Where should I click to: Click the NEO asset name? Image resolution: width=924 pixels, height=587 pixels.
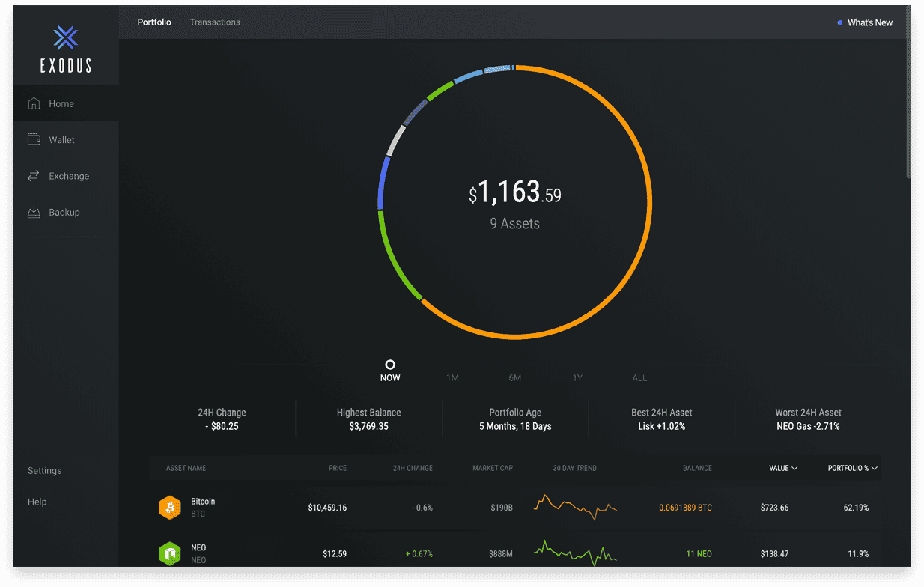point(198,548)
